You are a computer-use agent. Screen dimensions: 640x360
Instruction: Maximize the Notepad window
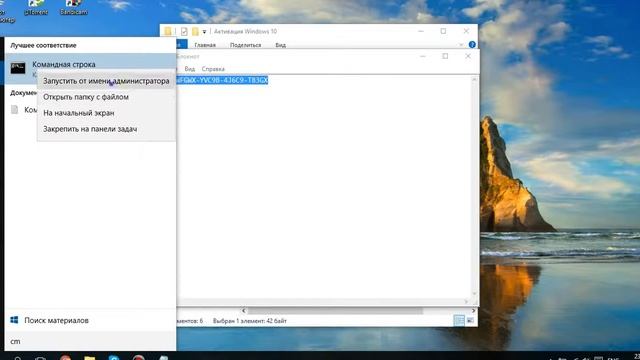tap(445, 56)
